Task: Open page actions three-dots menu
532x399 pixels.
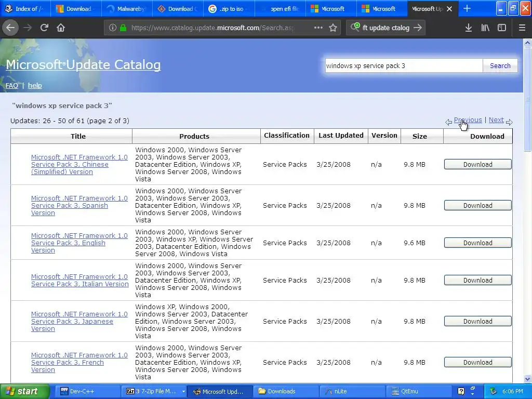Action: click(x=318, y=28)
